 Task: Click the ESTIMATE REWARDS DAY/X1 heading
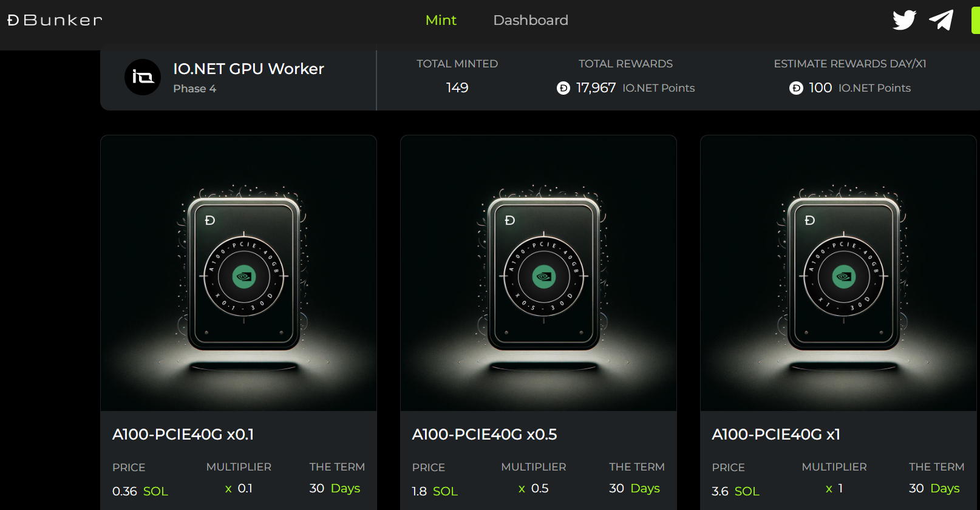pos(850,64)
